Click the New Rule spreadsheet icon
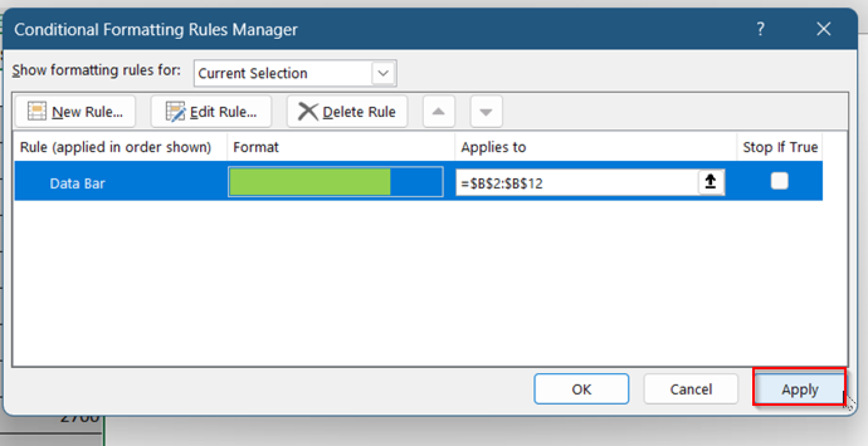Image resolution: width=868 pixels, height=446 pixels. tap(36, 111)
